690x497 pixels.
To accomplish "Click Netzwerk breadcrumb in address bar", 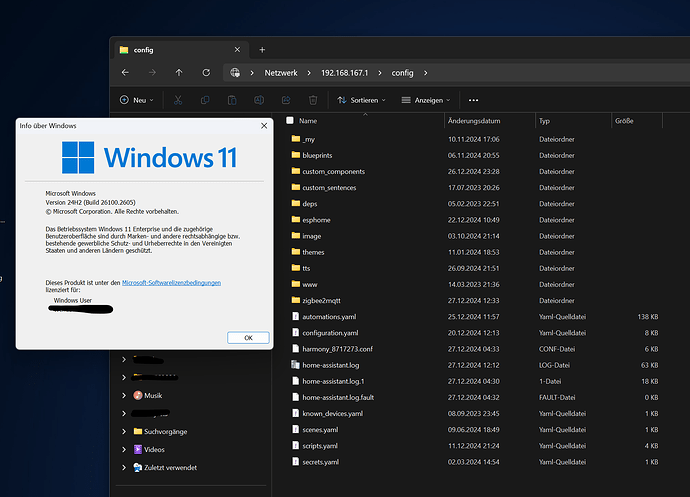I will pyautogui.click(x=281, y=73).
